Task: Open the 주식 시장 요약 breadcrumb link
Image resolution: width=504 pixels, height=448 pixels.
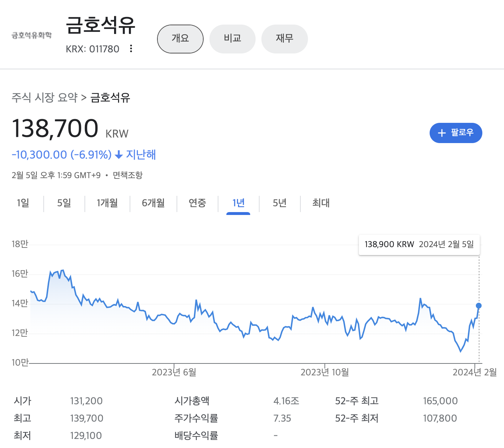Action: click(45, 98)
